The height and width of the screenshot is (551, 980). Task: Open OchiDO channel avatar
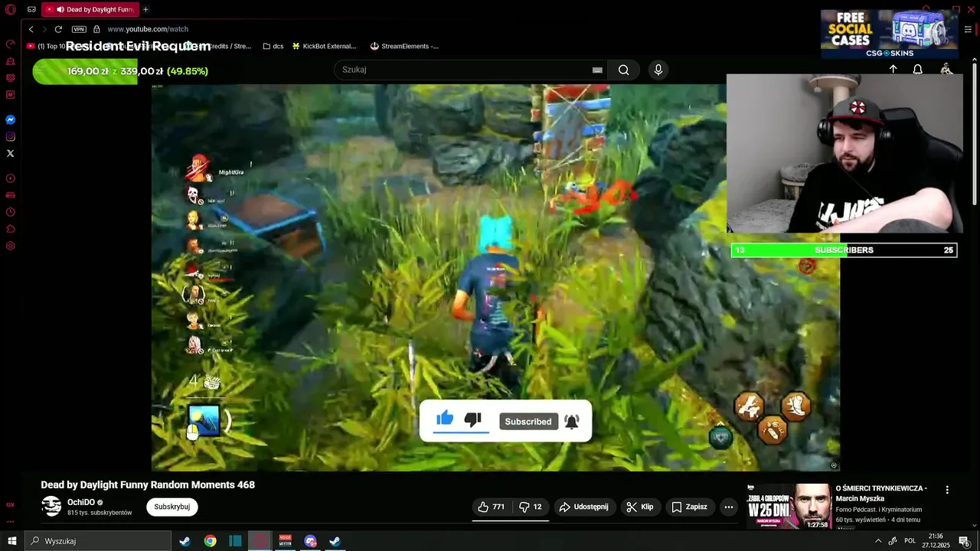point(51,506)
